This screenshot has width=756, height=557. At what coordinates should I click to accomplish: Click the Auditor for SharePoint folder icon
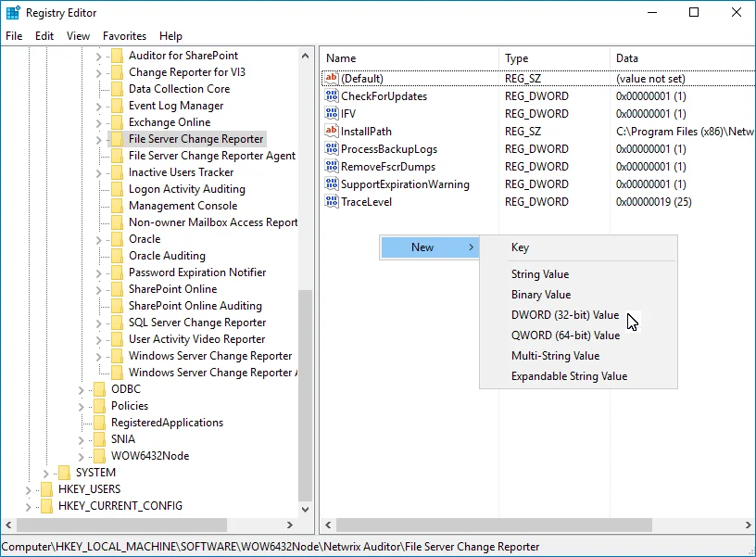[117, 56]
